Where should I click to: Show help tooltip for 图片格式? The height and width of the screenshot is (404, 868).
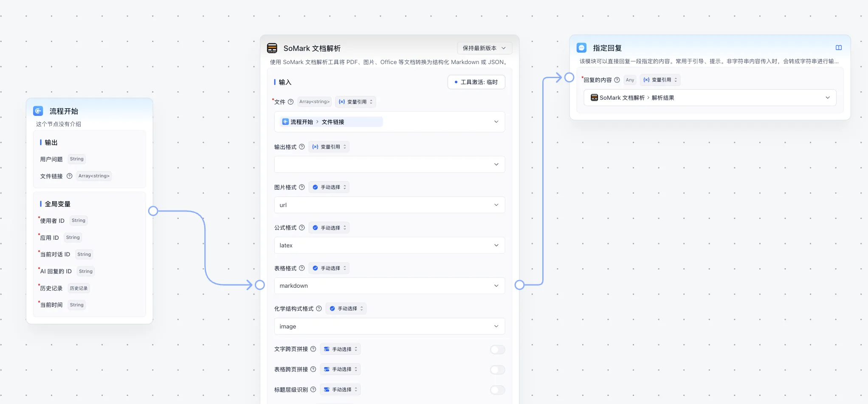(302, 187)
